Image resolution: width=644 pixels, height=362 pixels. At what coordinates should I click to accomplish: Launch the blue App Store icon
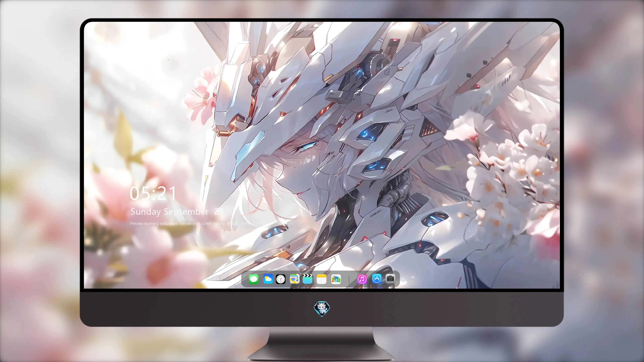point(377,279)
